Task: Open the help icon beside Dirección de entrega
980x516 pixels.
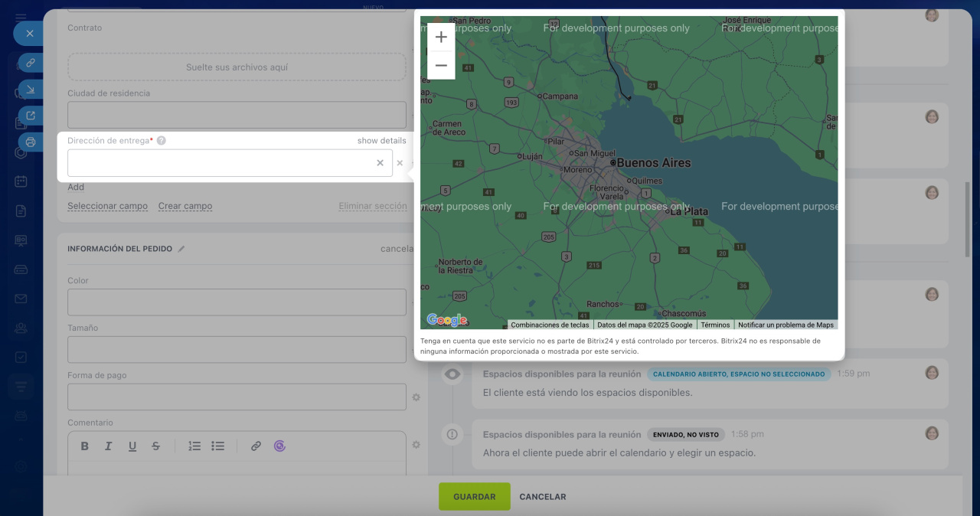Action: (162, 141)
